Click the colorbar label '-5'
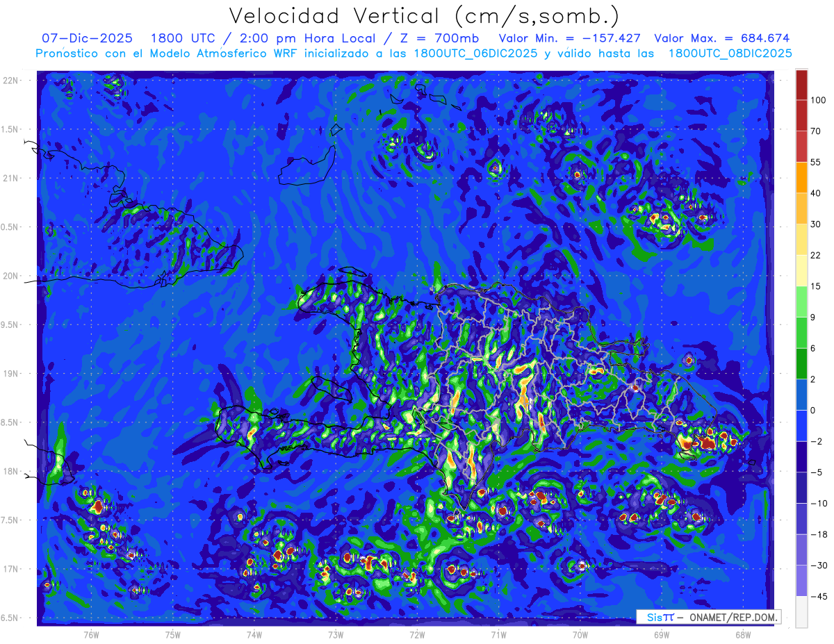The width and height of the screenshot is (834, 644). pyautogui.click(x=816, y=472)
